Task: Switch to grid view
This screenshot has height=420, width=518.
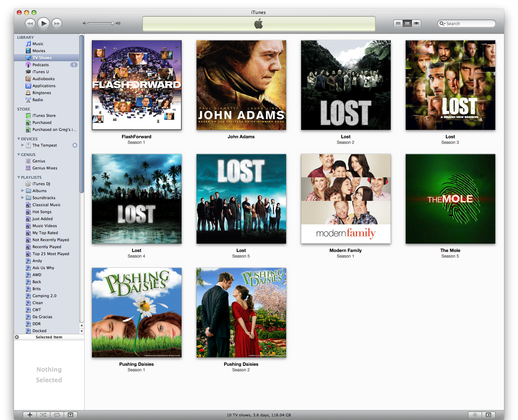Action: tap(407, 23)
